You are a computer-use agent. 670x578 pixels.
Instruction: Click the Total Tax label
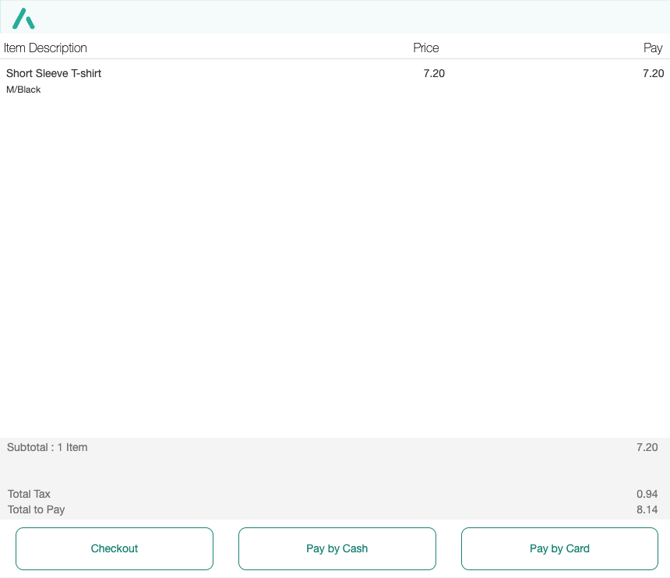coord(29,494)
